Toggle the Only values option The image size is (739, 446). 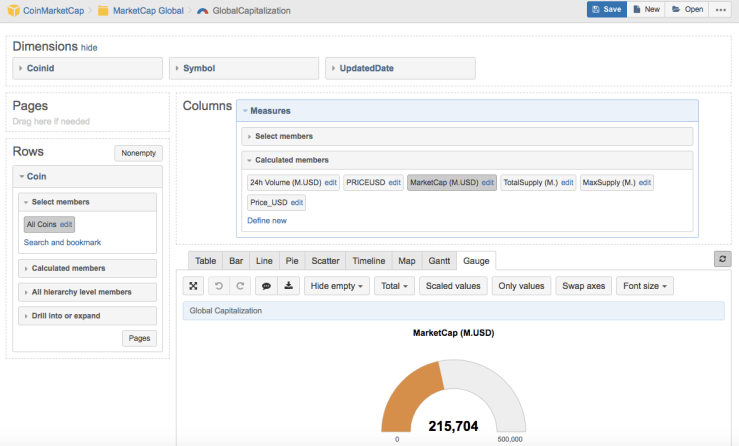coord(521,286)
